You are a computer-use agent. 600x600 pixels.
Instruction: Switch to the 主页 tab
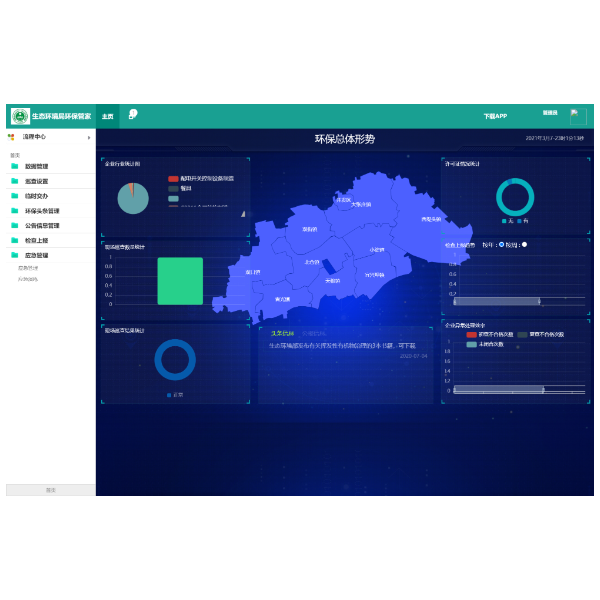[x=107, y=116]
